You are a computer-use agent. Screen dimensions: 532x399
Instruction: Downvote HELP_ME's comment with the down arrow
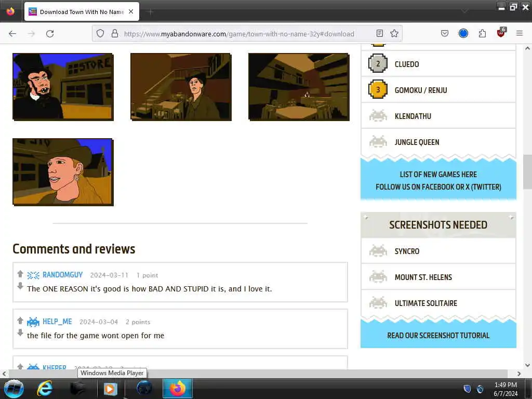20,332
